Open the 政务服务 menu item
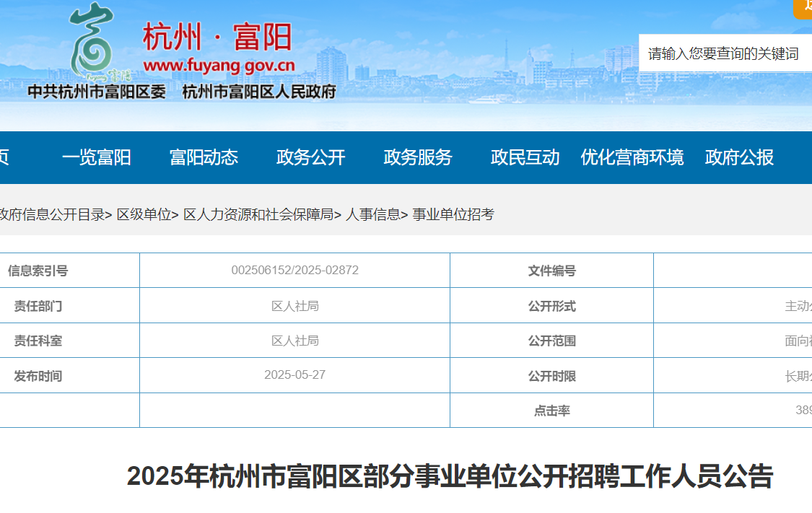 point(418,157)
